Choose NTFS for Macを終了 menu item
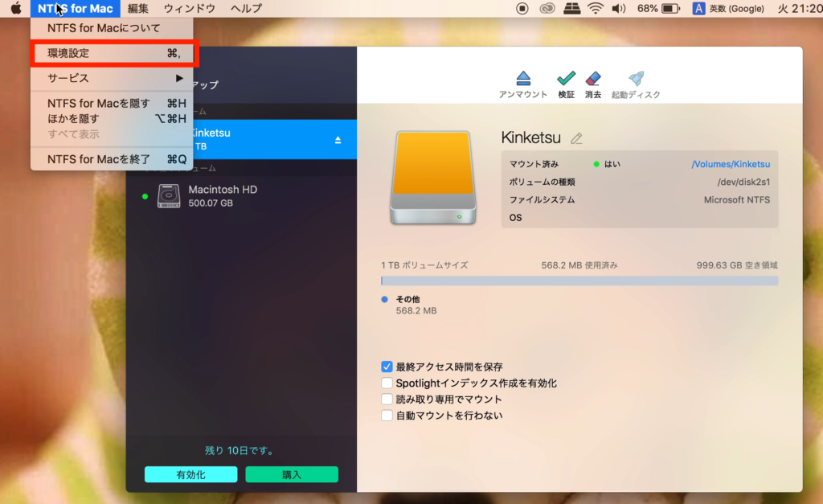 pyautogui.click(x=112, y=159)
